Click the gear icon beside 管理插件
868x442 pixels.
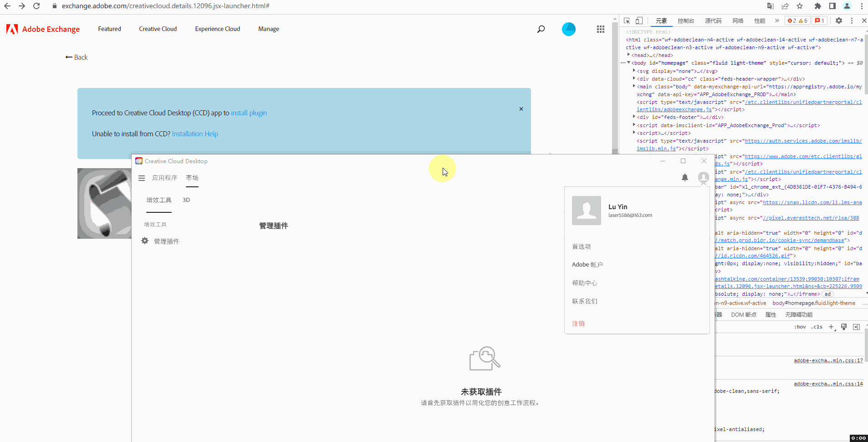point(145,241)
